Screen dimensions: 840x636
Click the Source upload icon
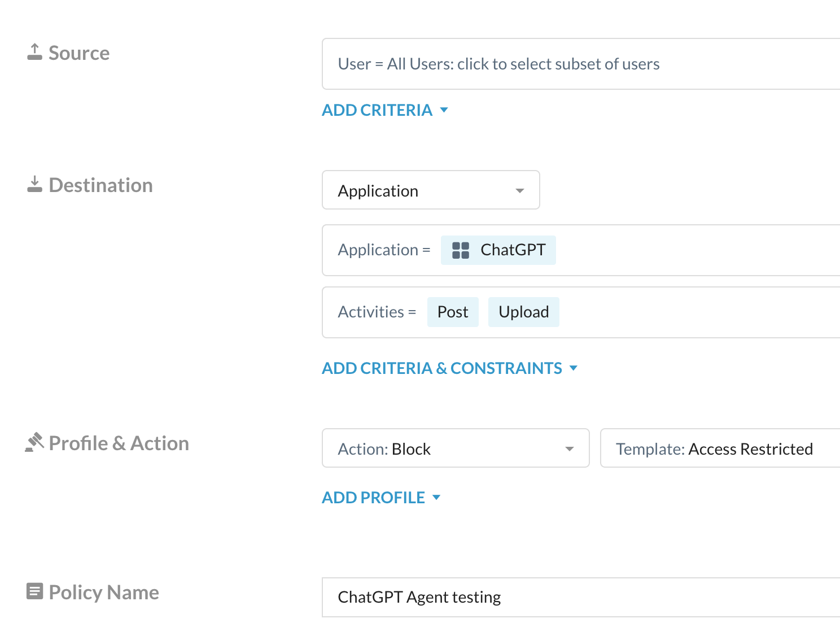click(34, 52)
